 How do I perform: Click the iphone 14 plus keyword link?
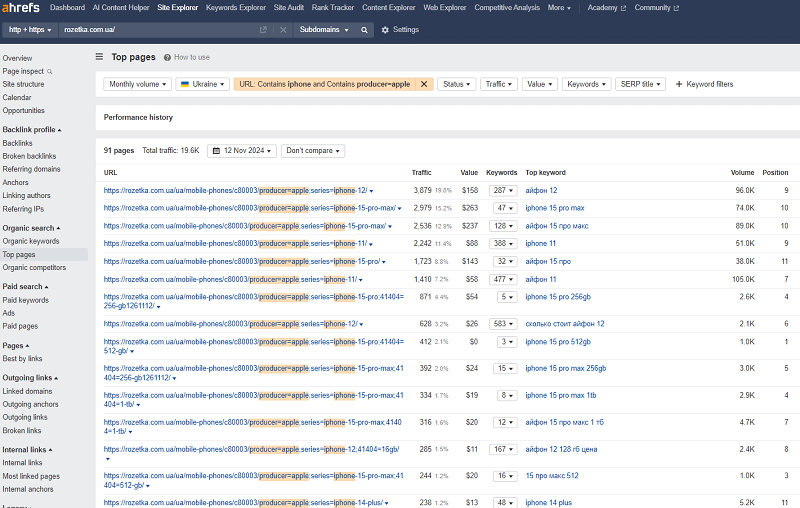coord(548,503)
